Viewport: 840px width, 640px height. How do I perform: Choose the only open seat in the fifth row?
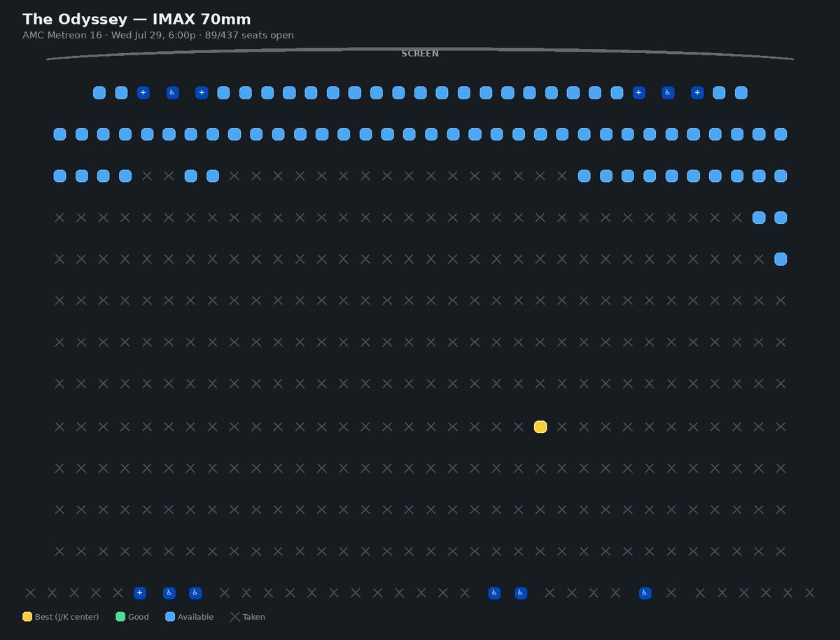[781, 259]
